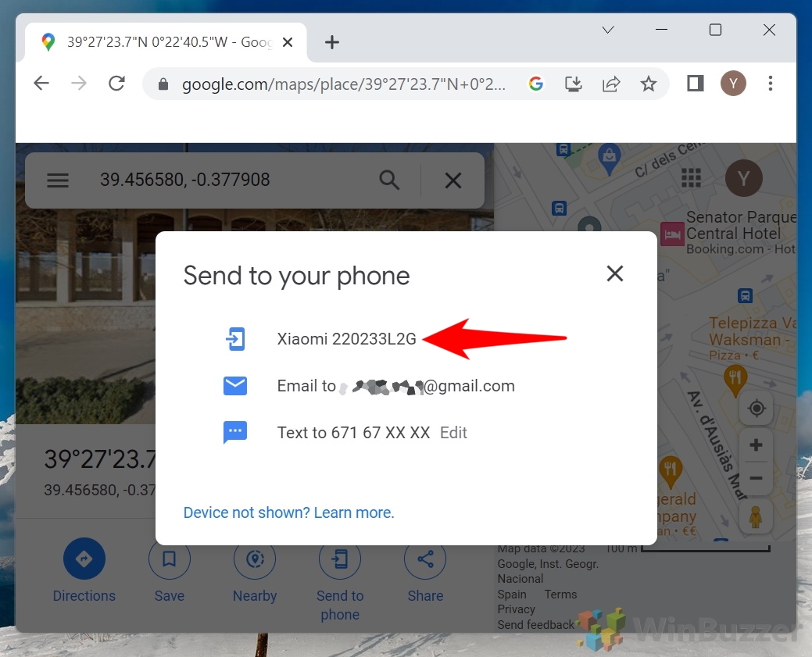
Task: Save this place to a list
Action: click(170, 570)
